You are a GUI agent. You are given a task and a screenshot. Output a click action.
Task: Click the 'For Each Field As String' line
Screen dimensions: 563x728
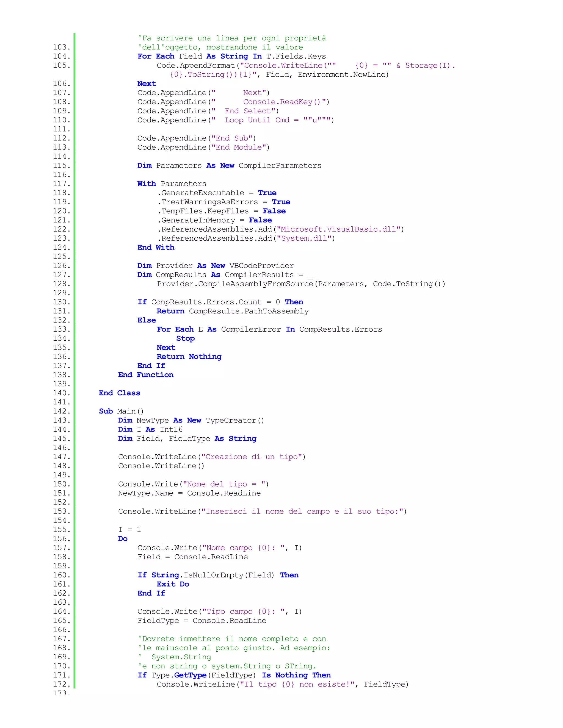231,56
